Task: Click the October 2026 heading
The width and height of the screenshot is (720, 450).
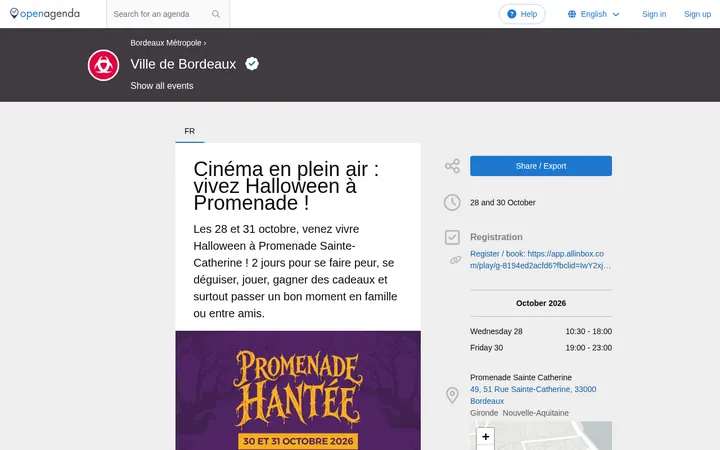Action: (x=540, y=303)
